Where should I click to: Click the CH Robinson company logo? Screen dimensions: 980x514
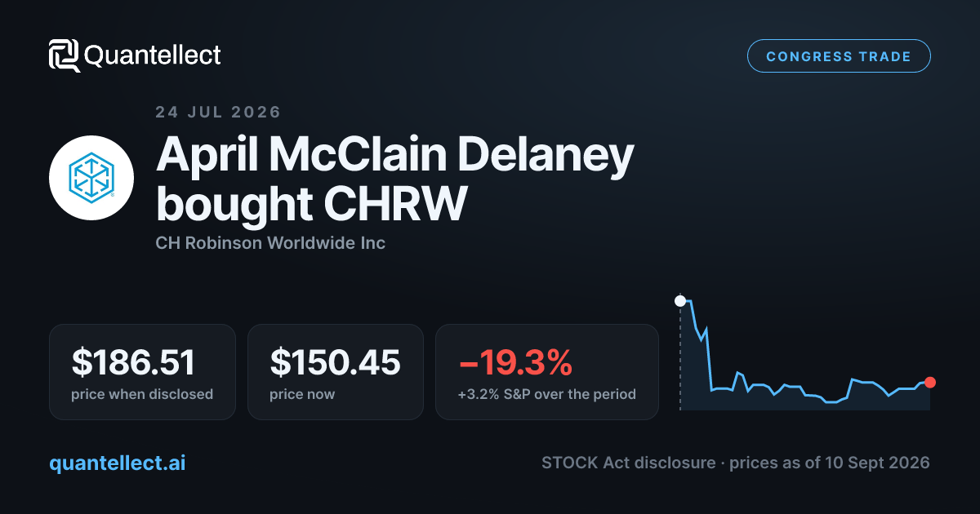coord(91,178)
